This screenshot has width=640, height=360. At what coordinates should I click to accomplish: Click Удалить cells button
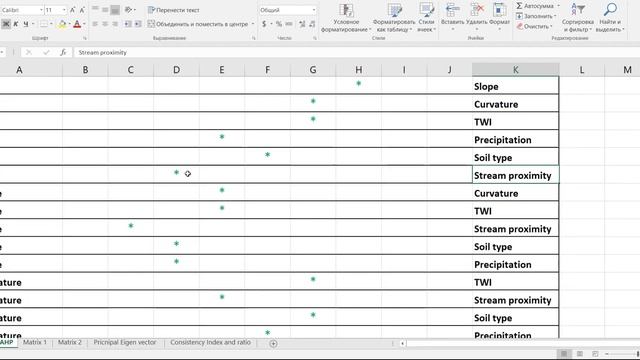[x=476, y=18]
